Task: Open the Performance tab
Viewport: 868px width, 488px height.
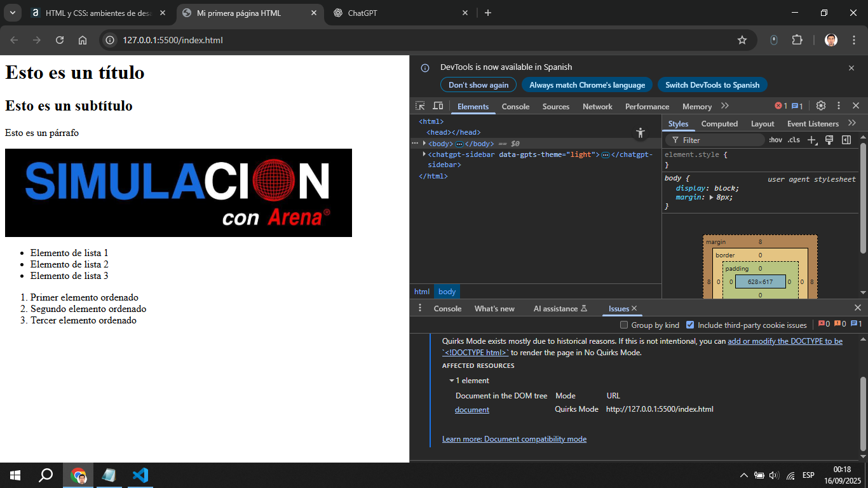Action: (647, 106)
